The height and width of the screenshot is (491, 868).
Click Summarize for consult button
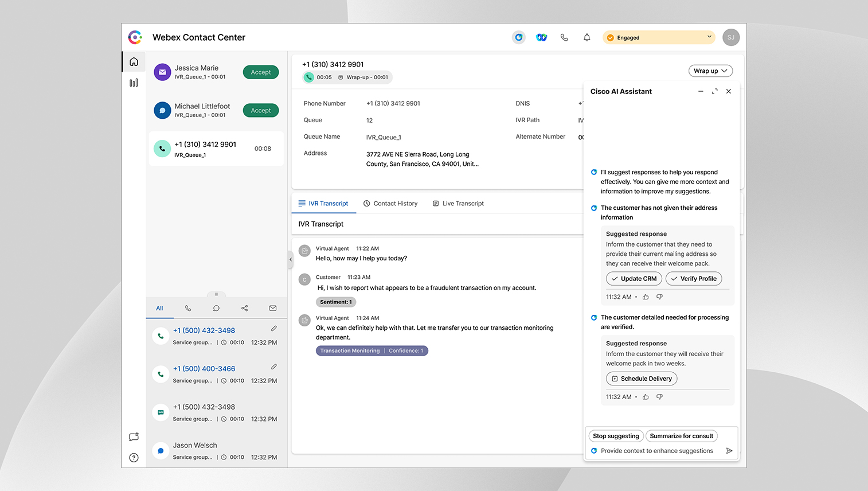click(x=682, y=436)
